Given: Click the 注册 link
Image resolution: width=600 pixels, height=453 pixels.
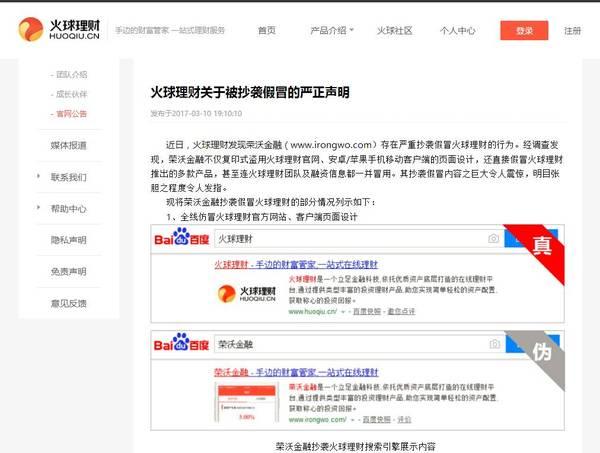Looking at the screenshot, I should point(572,31).
